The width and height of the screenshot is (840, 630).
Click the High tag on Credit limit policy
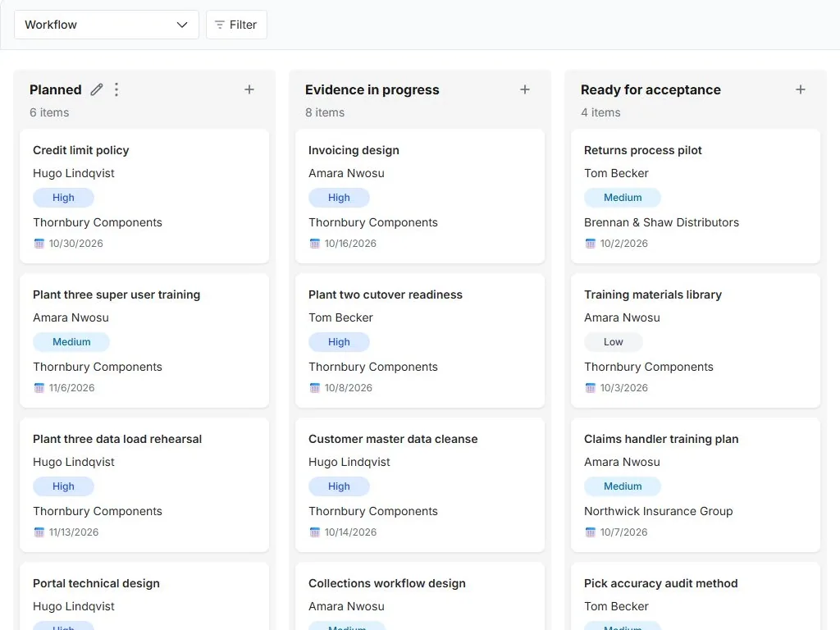(x=63, y=198)
